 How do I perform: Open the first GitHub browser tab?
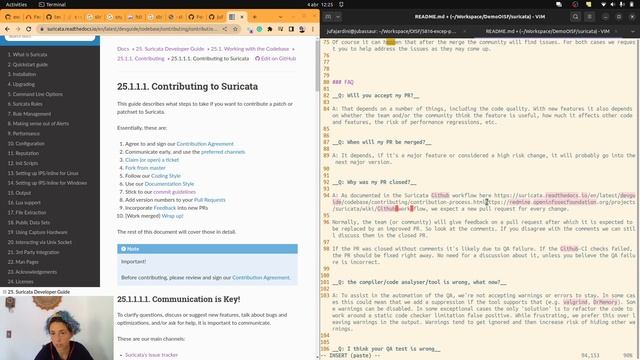[x=12, y=17]
